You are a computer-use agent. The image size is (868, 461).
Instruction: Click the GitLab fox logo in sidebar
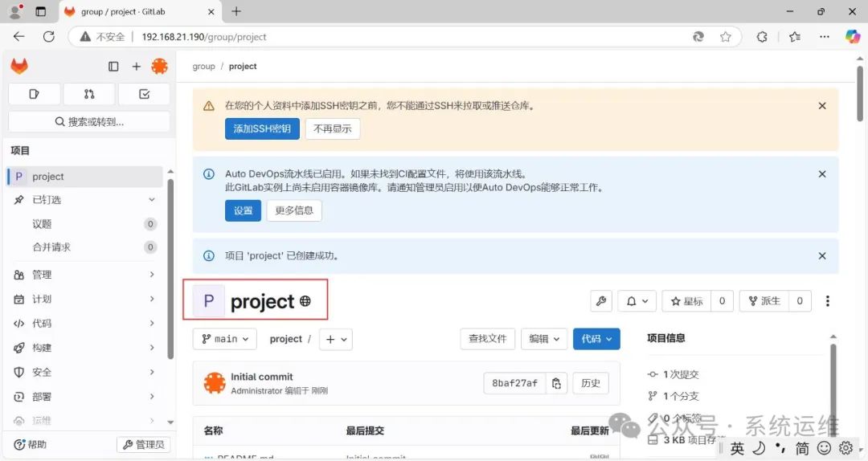point(19,67)
